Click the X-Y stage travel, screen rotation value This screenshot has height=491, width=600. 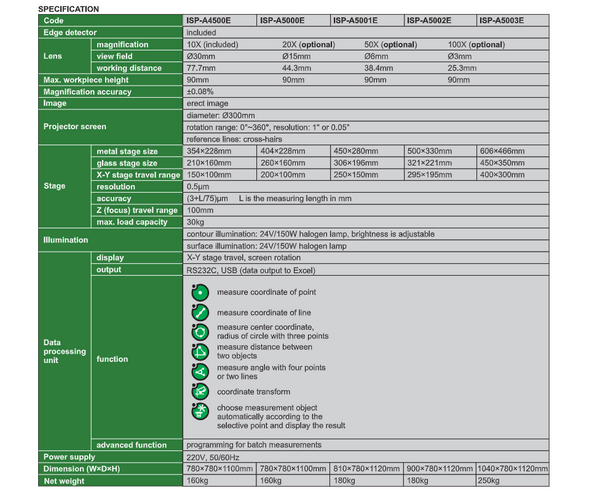click(243, 258)
